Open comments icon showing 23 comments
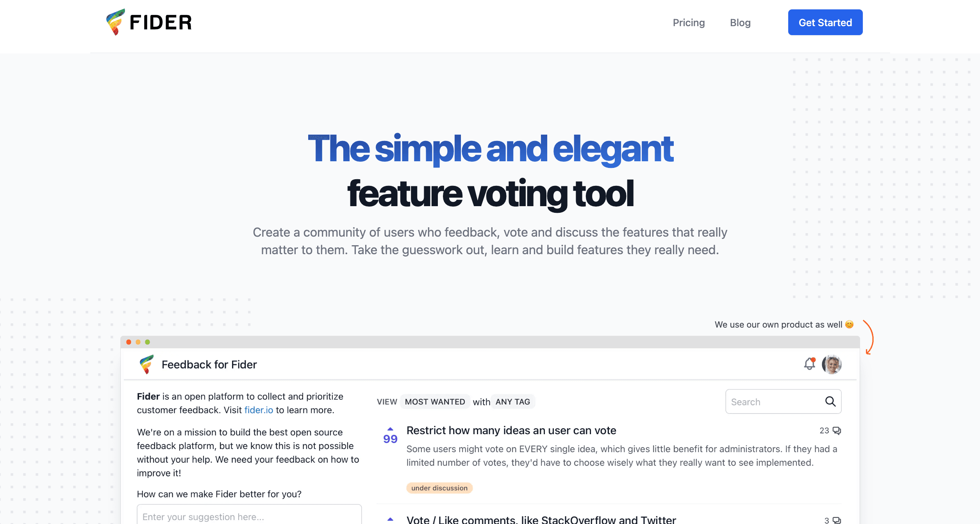This screenshot has width=980, height=524. [x=837, y=430]
